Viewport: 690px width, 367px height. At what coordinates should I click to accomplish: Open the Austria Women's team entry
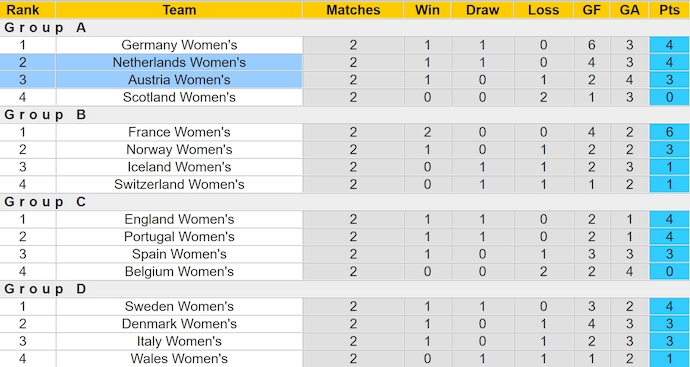point(179,80)
